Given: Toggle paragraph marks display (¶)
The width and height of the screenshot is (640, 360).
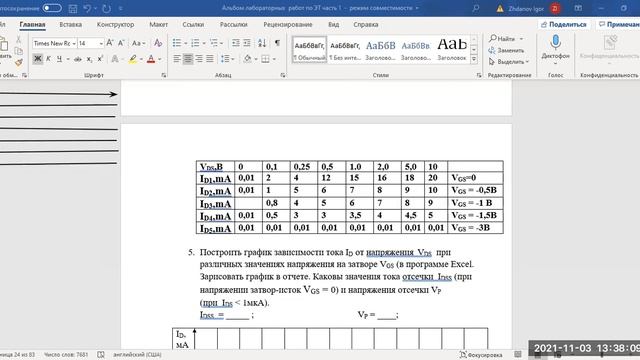Looking at the screenshot, I should click(x=277, y=43).
